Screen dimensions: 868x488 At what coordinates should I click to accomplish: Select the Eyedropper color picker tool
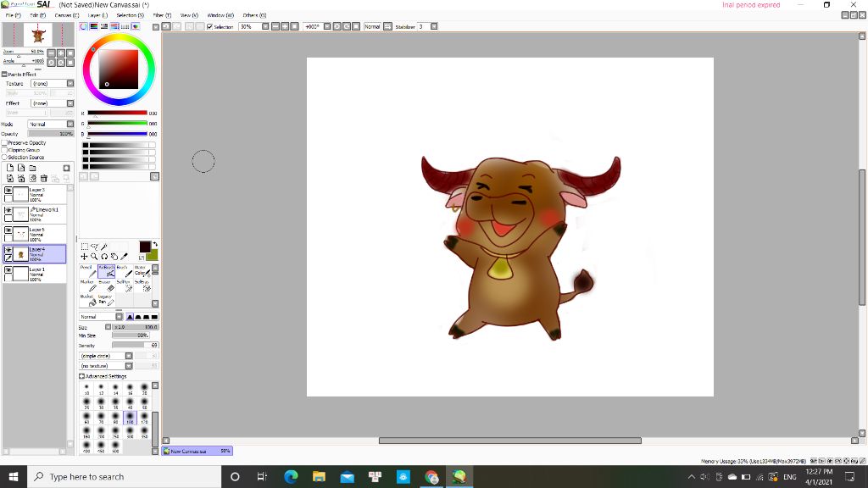click(x=124, y=257)
